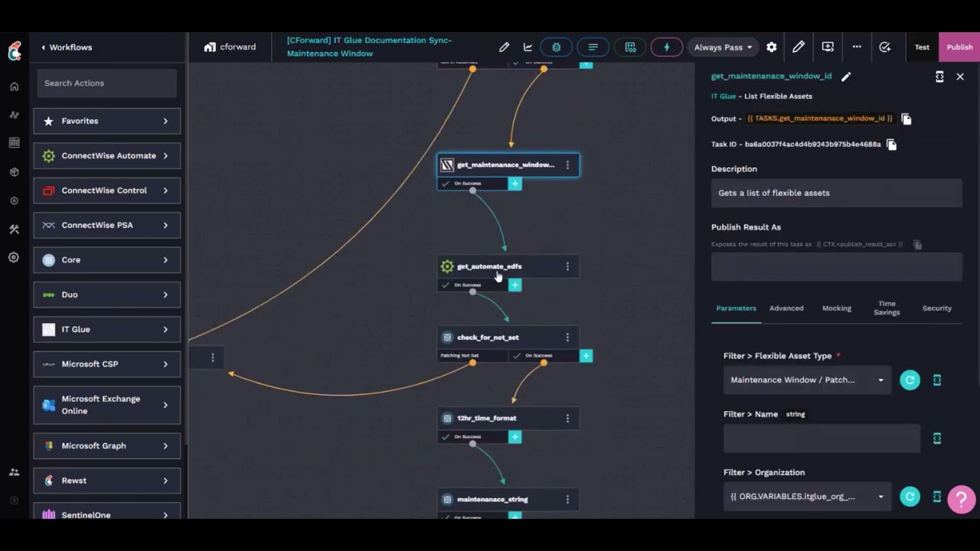Viewport: 980px width, 551px height.
Task: Click the Search Actions field
Action: (x=106, y=83)
